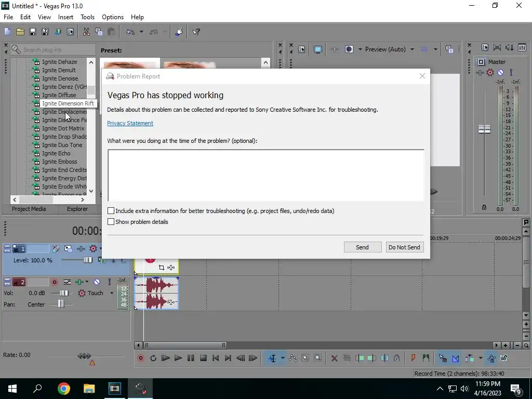Select Ignite Denoise in the plug-in list
The image size is (532, 399).
(x=60, y=78)
